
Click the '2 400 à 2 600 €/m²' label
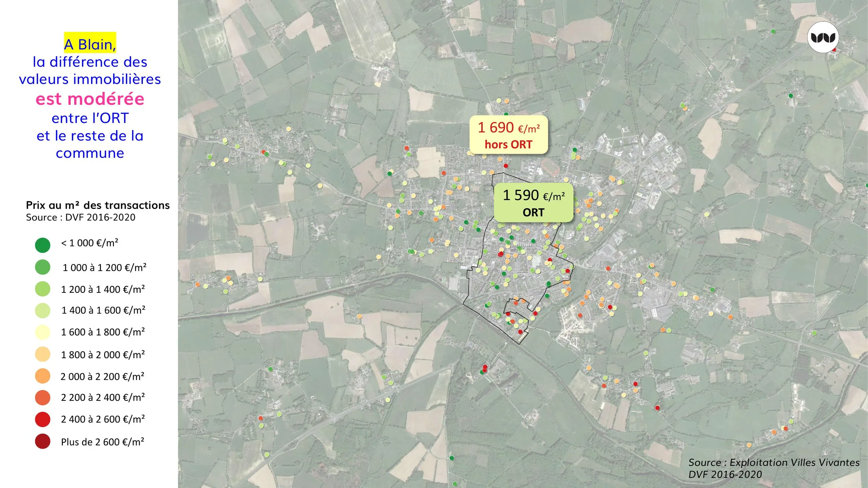click(103, 419)
